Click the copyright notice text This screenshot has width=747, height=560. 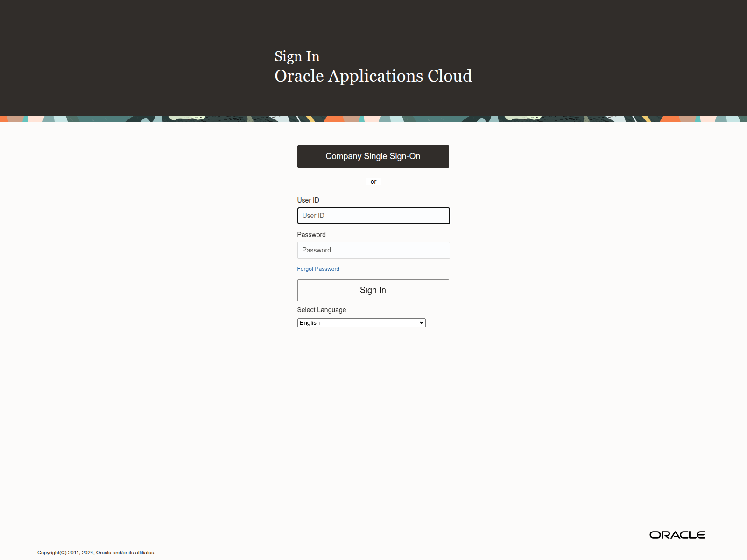tap(96, 553)
